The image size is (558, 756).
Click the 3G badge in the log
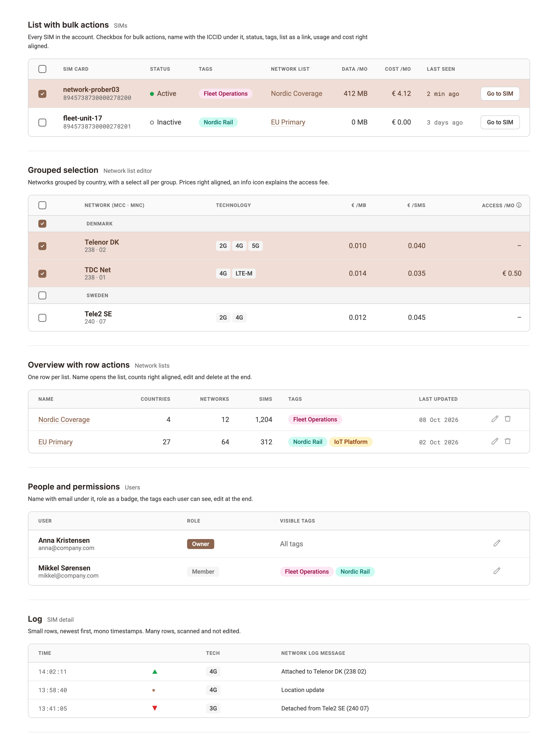(213, 708)
